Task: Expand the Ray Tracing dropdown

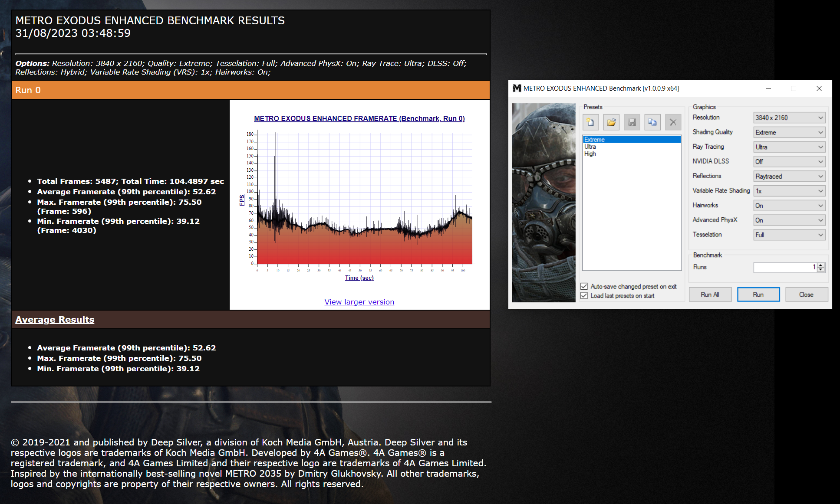Action: (789, 147)
